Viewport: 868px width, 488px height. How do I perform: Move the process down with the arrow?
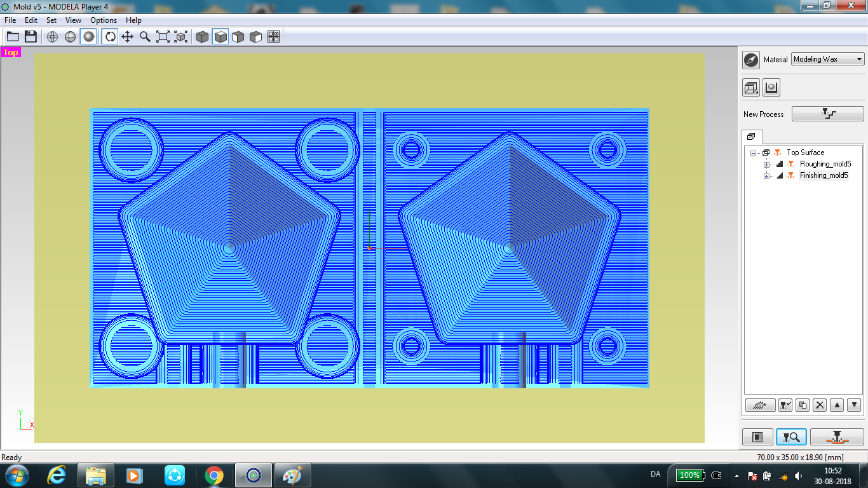pyautogui.click(x=854, y=405)
